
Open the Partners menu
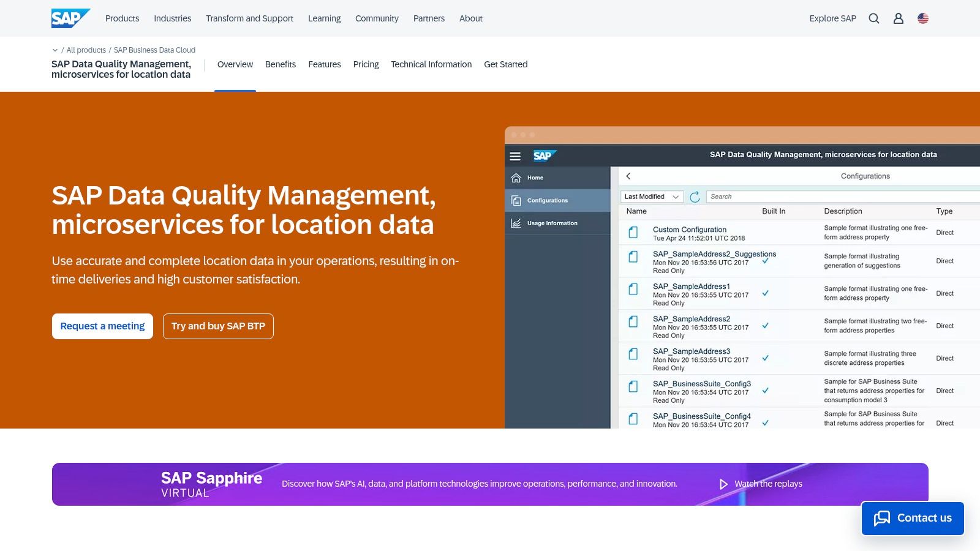click(429, 18)
